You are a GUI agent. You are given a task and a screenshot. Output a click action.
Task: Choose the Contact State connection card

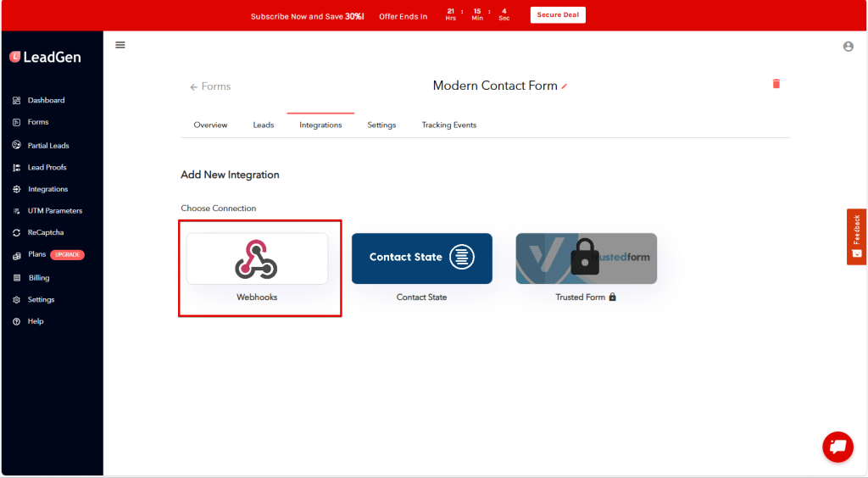pyautogui.click(x=421, y=258)
